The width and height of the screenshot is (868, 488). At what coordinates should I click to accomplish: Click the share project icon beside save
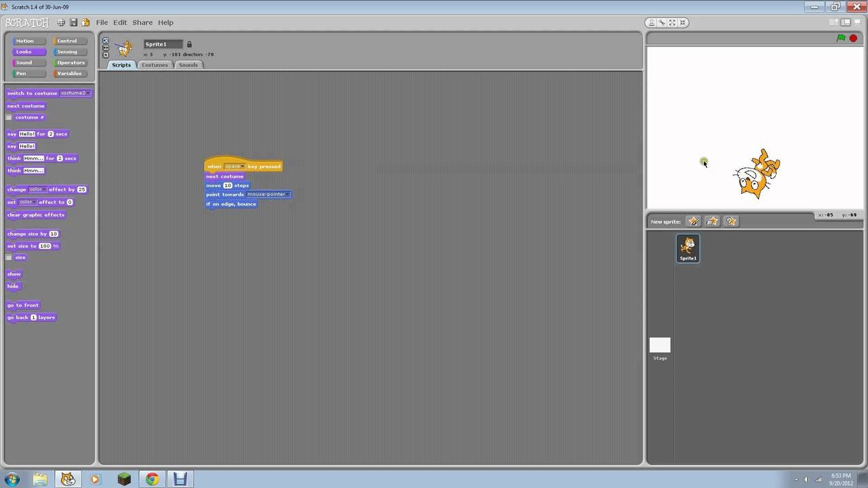(85, 22)
